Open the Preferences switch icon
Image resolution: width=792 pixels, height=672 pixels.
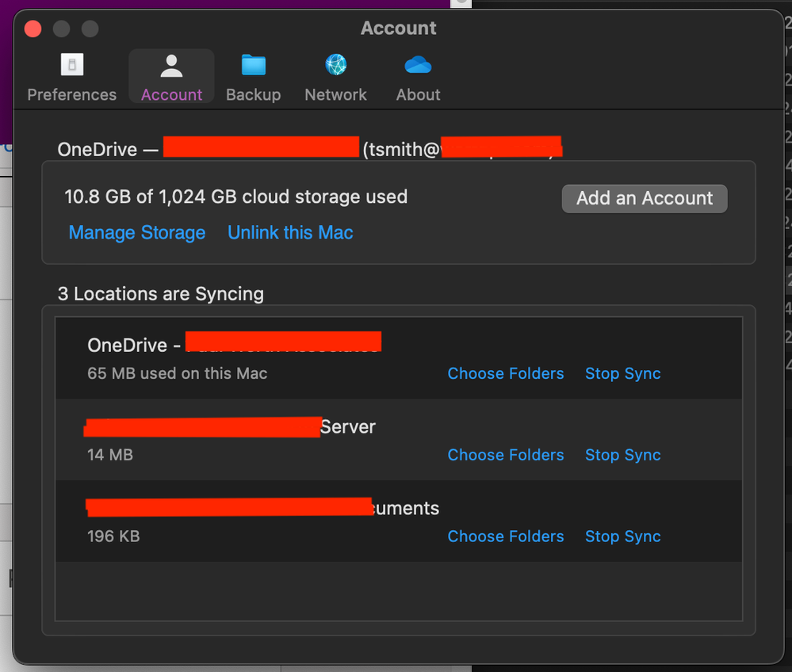tap(72, 65)
